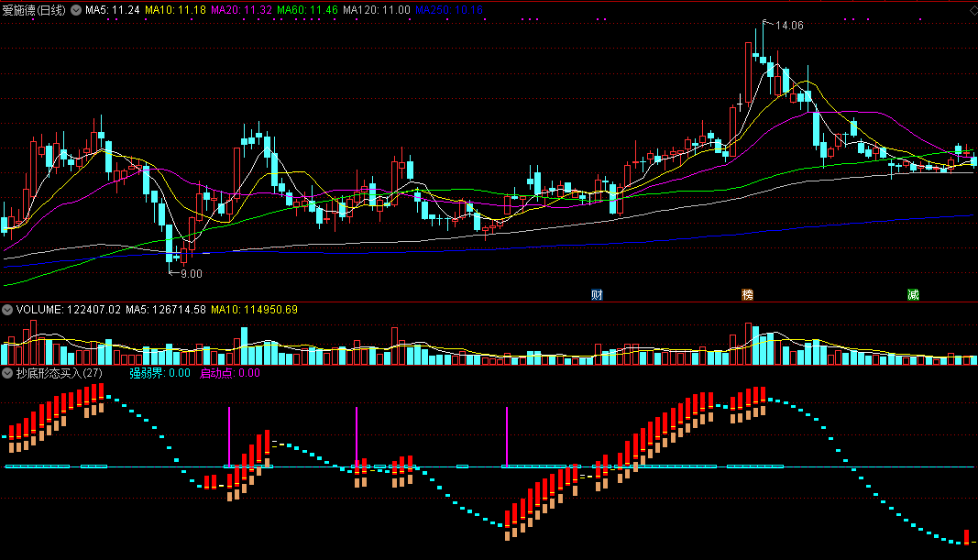Select the 爱施德(日线) chart title

[34, 10]
